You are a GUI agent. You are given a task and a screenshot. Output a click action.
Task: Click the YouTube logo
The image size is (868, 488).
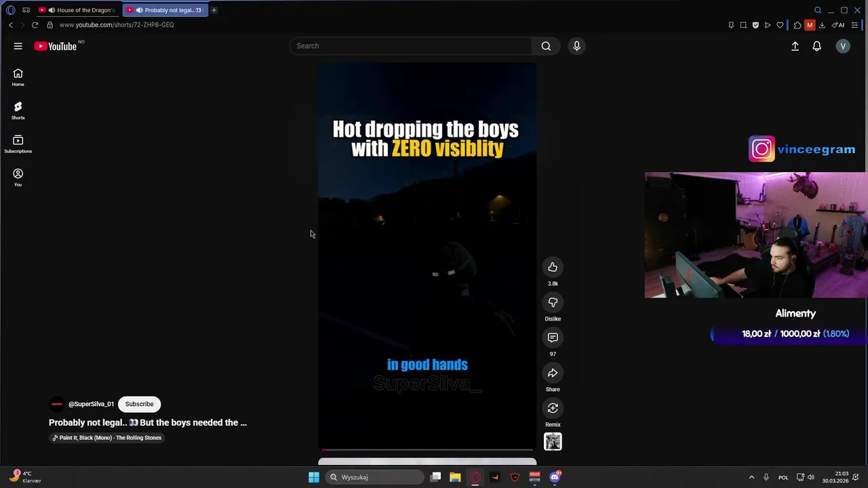56,46
